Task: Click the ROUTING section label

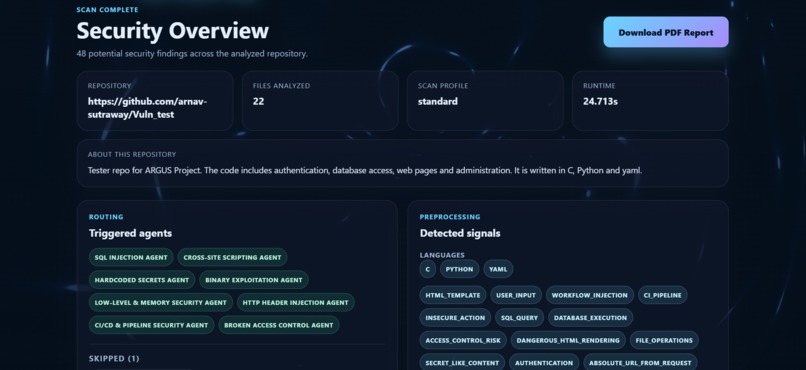Action: [106, 217]
